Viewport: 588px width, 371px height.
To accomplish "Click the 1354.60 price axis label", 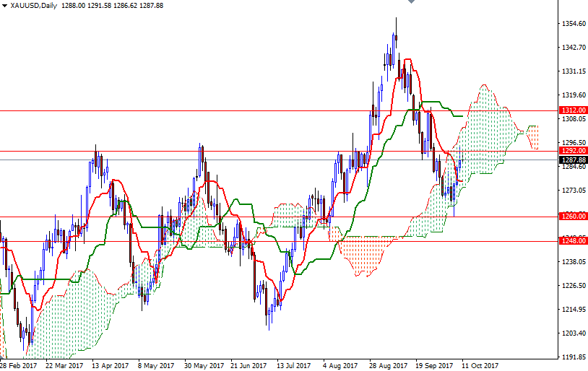I will point(574,24).
